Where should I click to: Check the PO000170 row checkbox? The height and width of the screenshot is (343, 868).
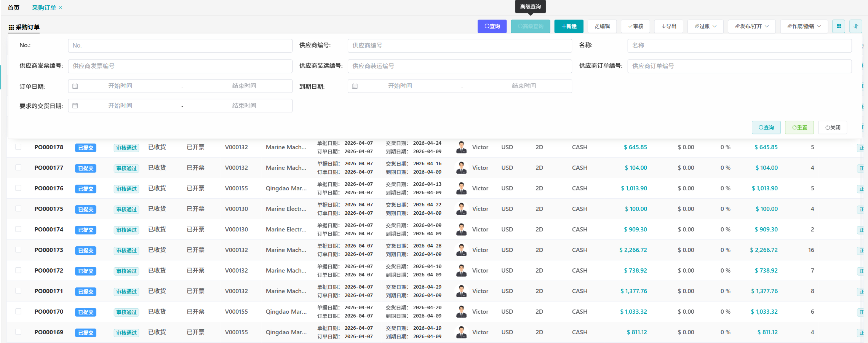coord(18,311)
